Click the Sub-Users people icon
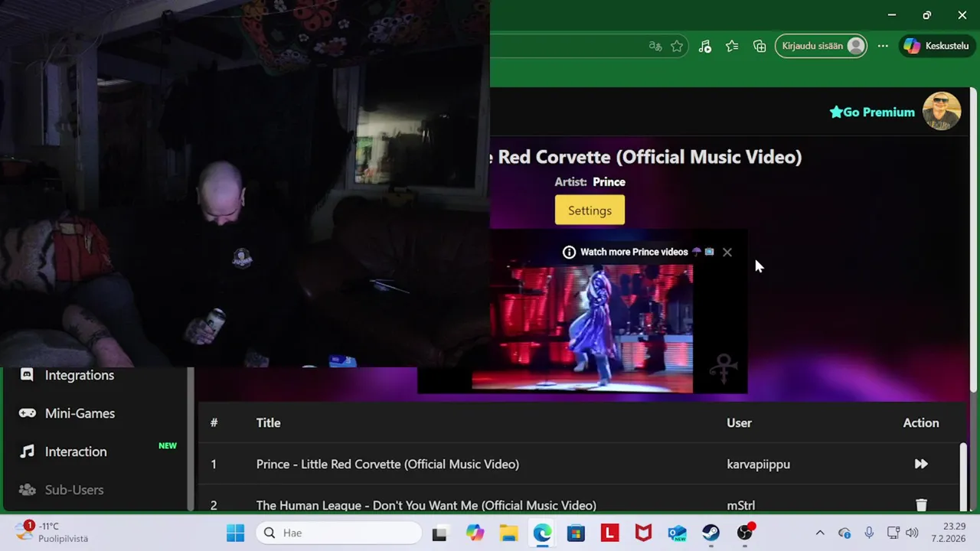The height and width of the screenshot is (551, 980). (x=27, y=490)
